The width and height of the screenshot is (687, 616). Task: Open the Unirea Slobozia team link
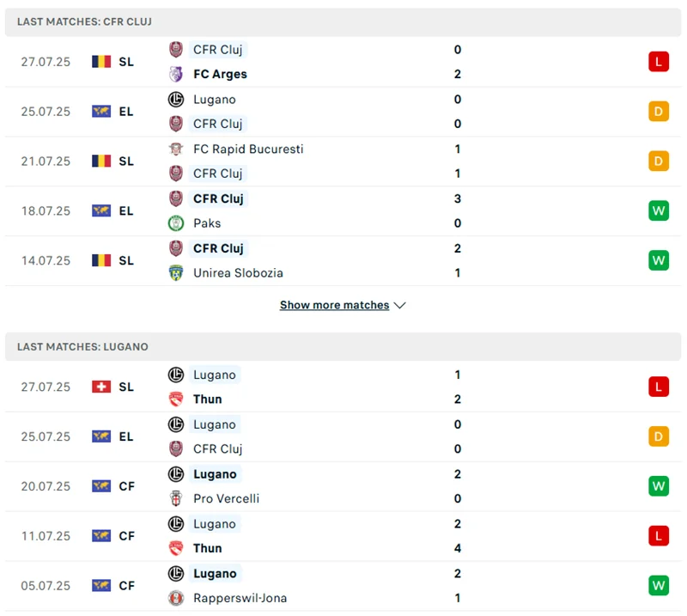(x=238, y=273)
